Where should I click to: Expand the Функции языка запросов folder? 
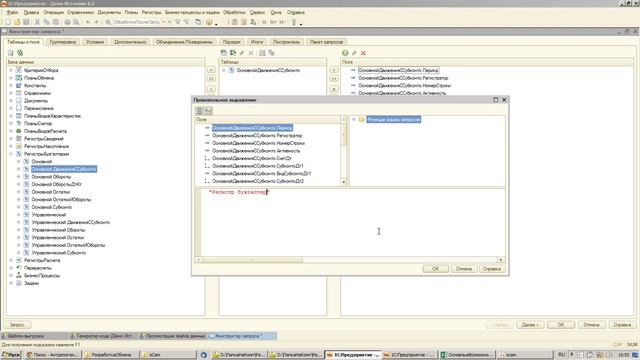354,120
